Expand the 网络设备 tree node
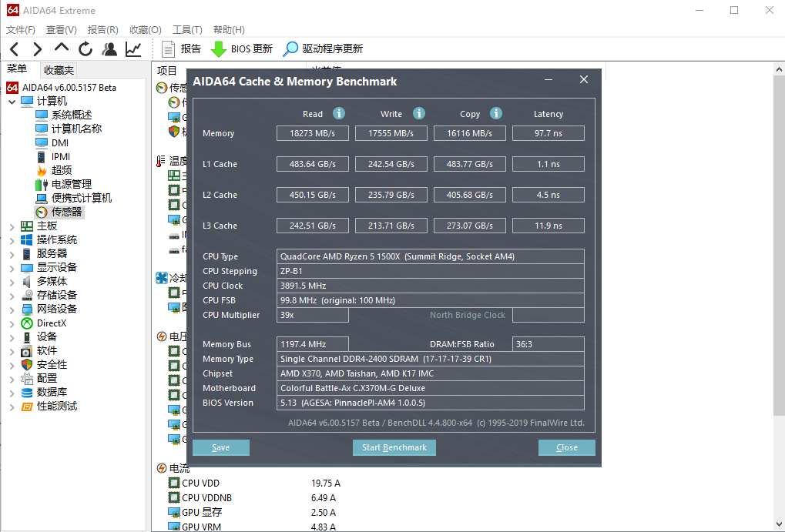Screen dimensions: 785x532 pos(12,309)
